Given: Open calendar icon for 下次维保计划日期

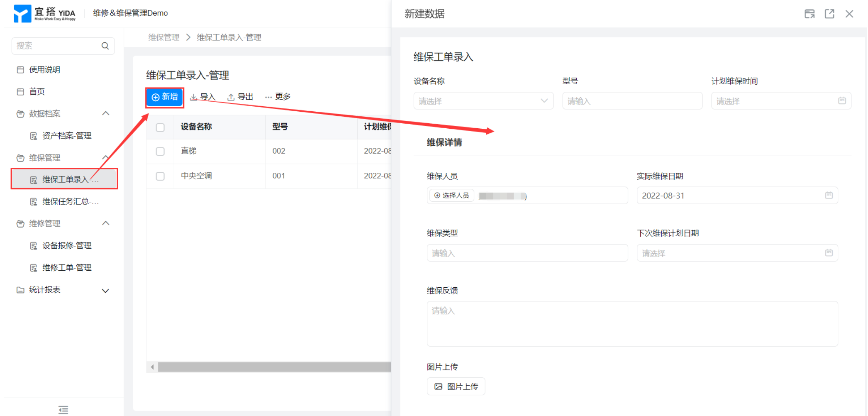Looking at the screenshot, I should pos(829,253).
